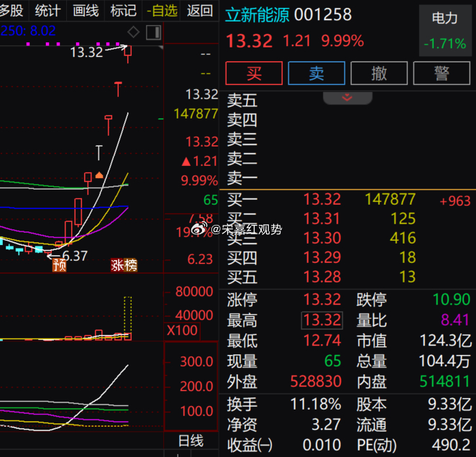Click the 卖五 ask row label

pyautogui.click(x=242, y=101)
